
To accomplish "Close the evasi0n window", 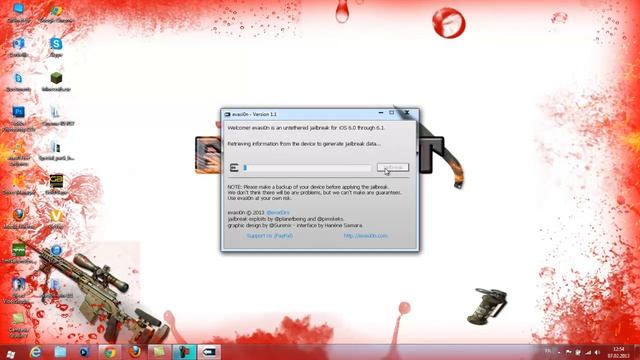I will tap(407, 113).
